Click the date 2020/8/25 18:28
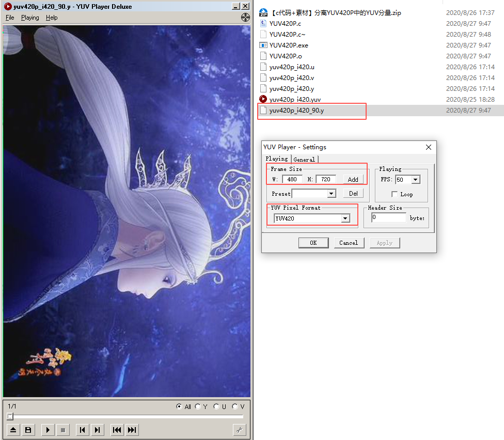This screenshot has width=504, height=440. tap(470, 99)
